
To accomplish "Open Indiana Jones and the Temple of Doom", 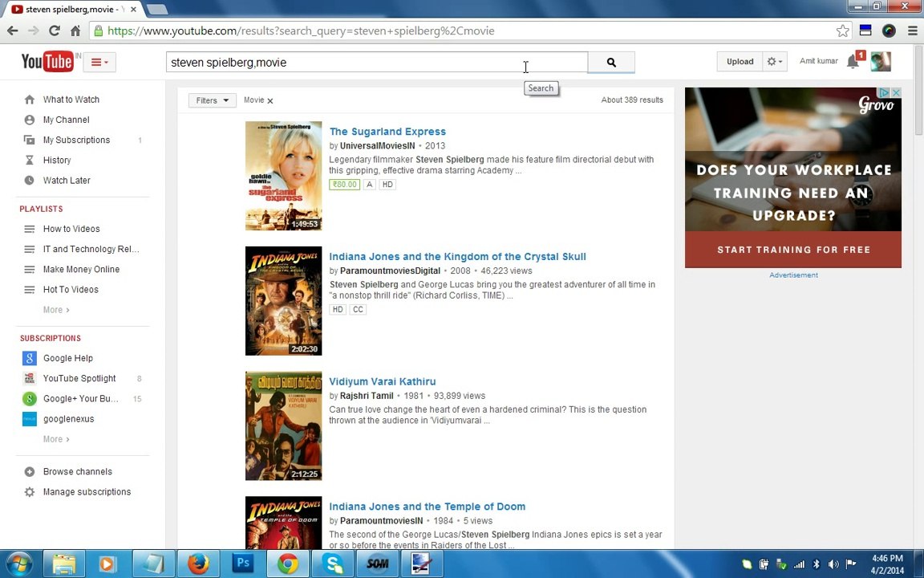I will pos(428,507).
